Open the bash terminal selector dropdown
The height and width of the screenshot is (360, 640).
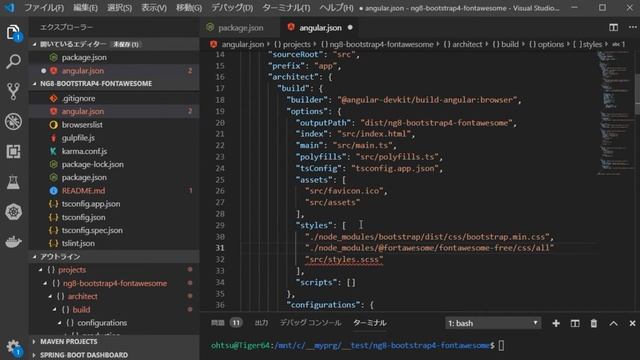tap(493, 323)
